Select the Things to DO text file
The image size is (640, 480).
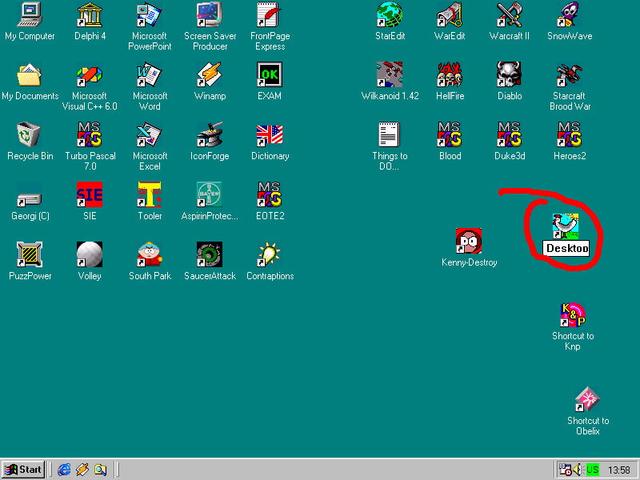pyautogui.click(x=389, y=134)
